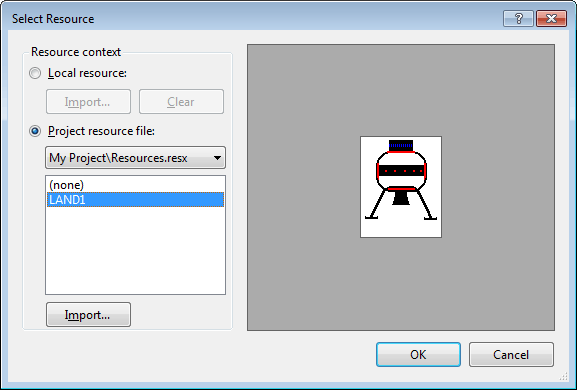Click the Clear button
577x390 pixels.
[181, 102]
